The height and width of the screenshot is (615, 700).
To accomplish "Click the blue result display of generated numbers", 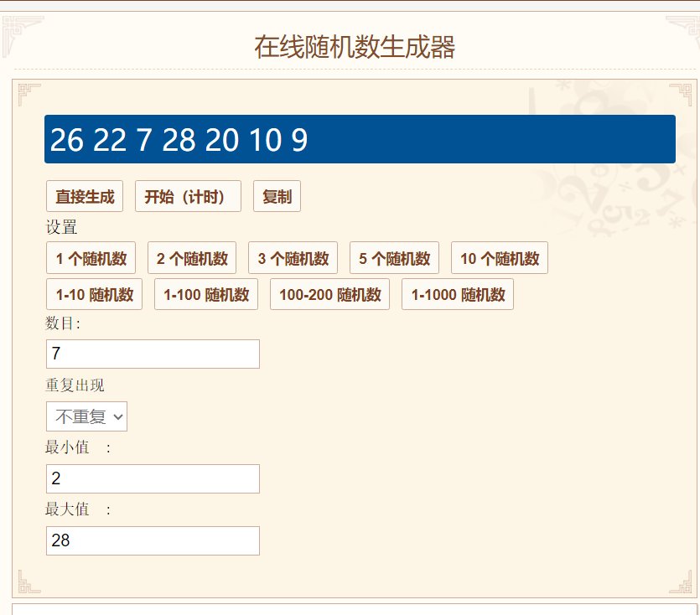I will (x=360, y=139).
